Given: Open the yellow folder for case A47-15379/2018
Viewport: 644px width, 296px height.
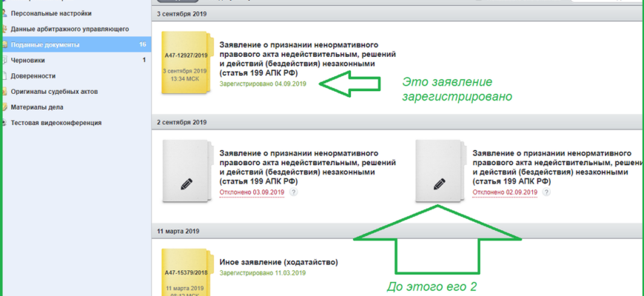Looking at the screenshot, I should [x=187, y=275].
